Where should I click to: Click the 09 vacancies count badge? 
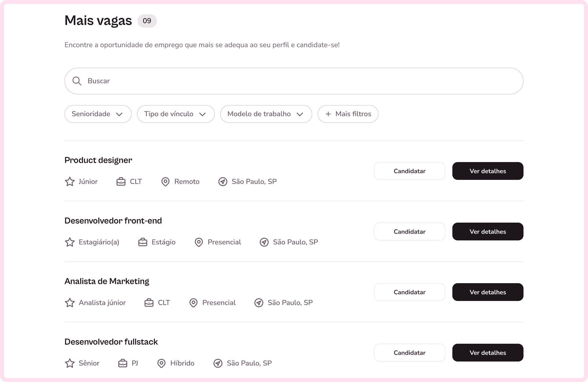click(147, 21)
